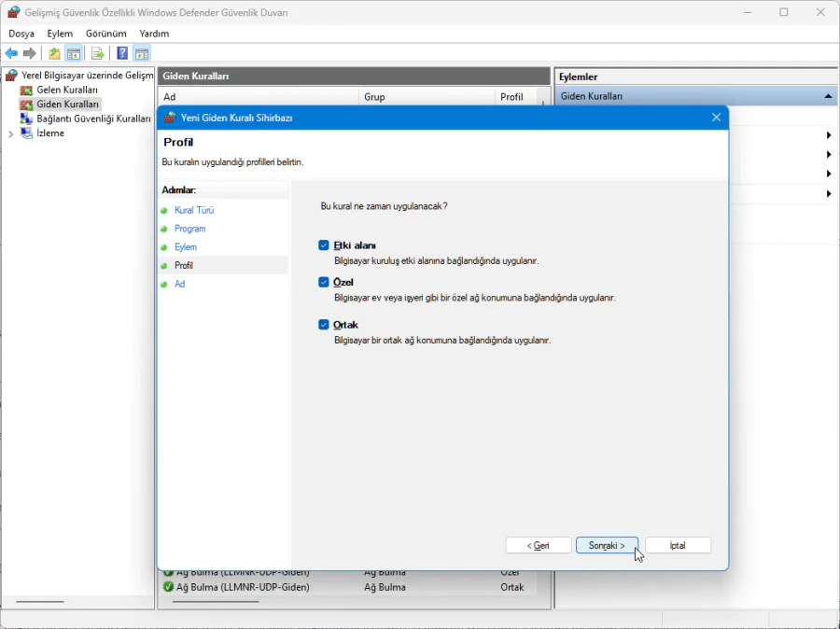The width and height of the screenshot is (840, 629).
Task: Click the forward arrow toolbar icon
Action: pyautogui.click(x=30, y=53)
